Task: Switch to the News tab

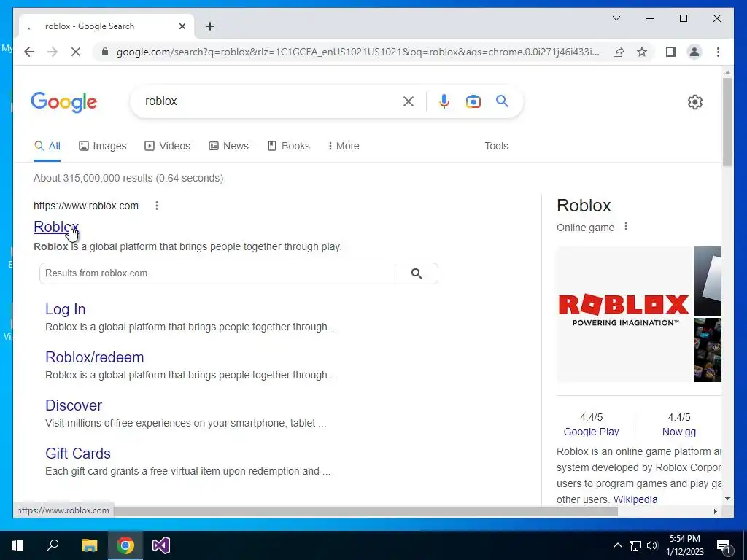Action: tap(228, 146)
